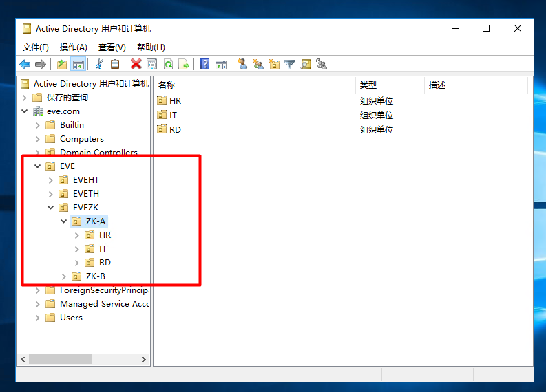The image size is (546, 392).
Task: Click the Export list icon
Action: point(184,65)
